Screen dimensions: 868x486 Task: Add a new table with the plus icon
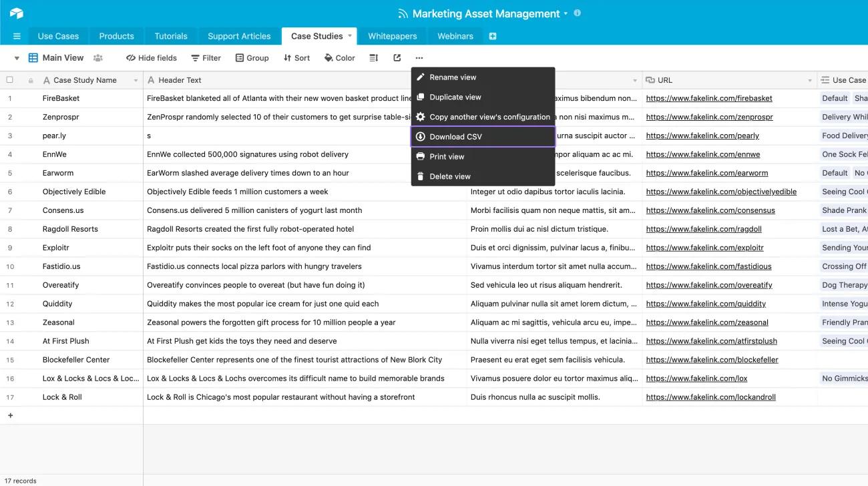(x=492, y=36)
